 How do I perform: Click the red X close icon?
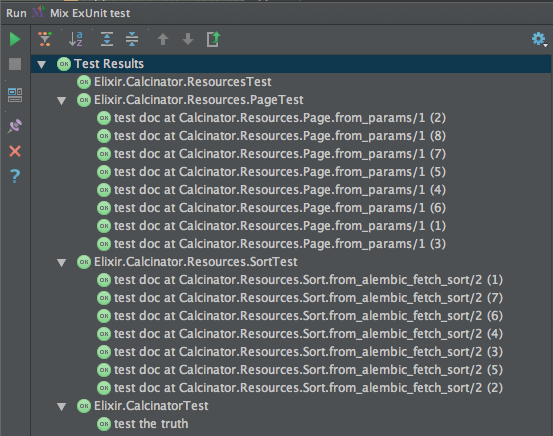point(15,151)
